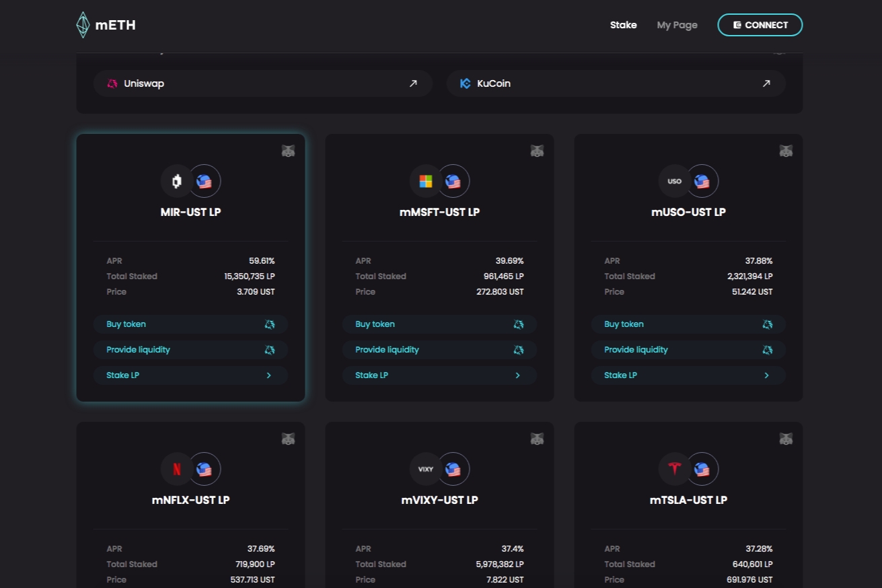The width and height of the screenshot is (882, 588).
Task: Click the Tesla token logo icon
Action: pos(675,469)
